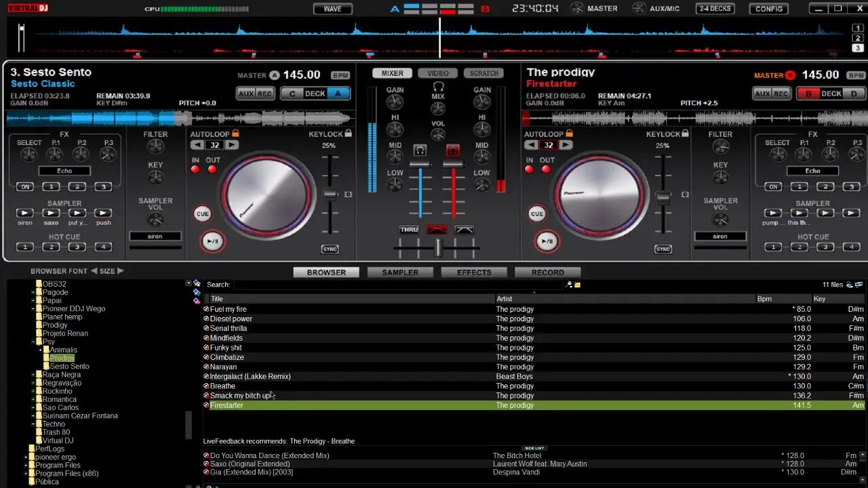Select the VIDEO center panel tab
The width and height of the screenshot is (868, 488).
point(437,73)
